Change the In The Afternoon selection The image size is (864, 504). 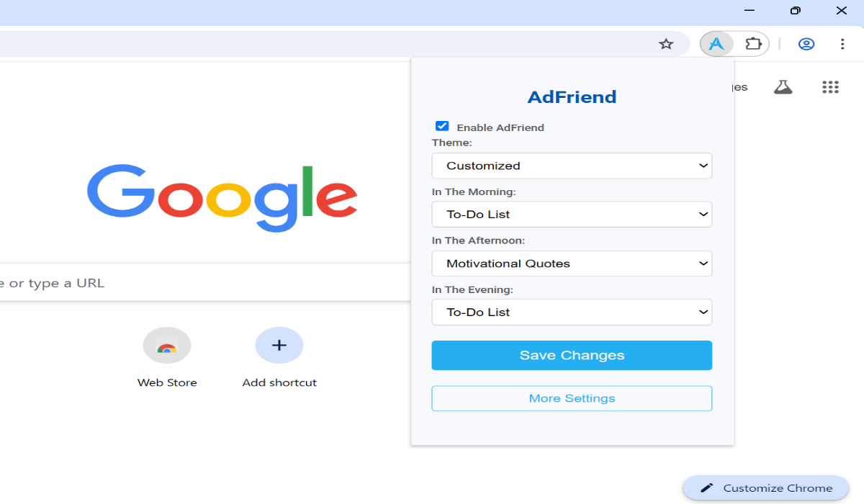click(x=571, y=263)
